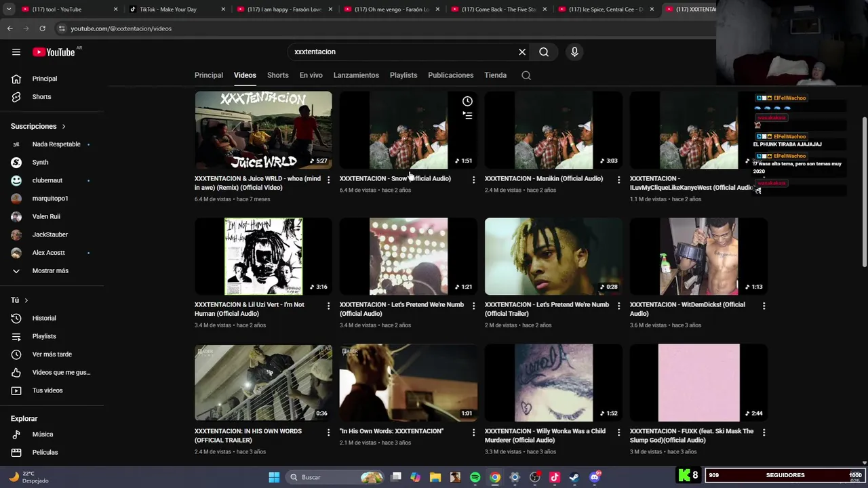This screenshot has height=488, width=868.
Task: Add Snow video to watch later
Action: (467, 102)
